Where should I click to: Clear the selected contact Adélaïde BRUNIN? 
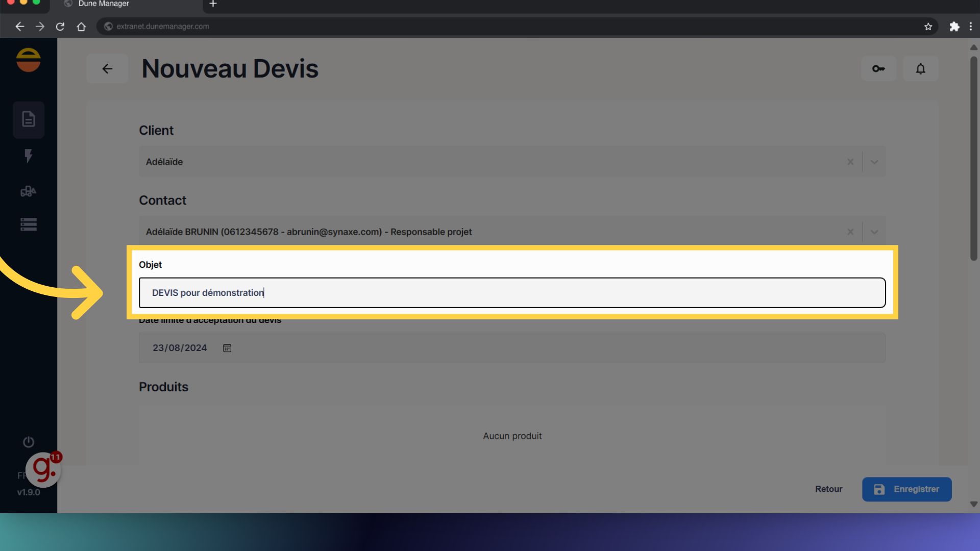850,232
